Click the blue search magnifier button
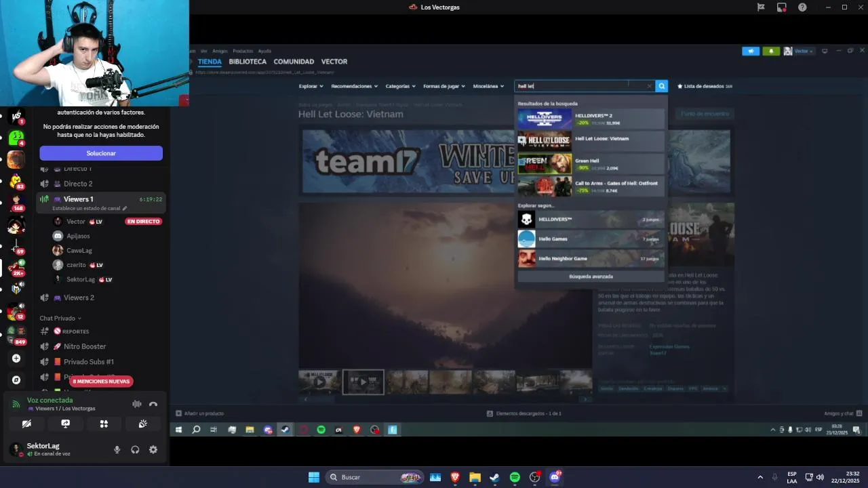868x488 pixels. coord(662,86)
